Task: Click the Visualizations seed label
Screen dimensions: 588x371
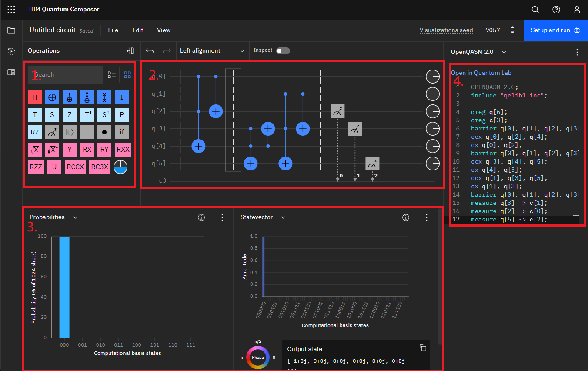Action: (446, 30)
